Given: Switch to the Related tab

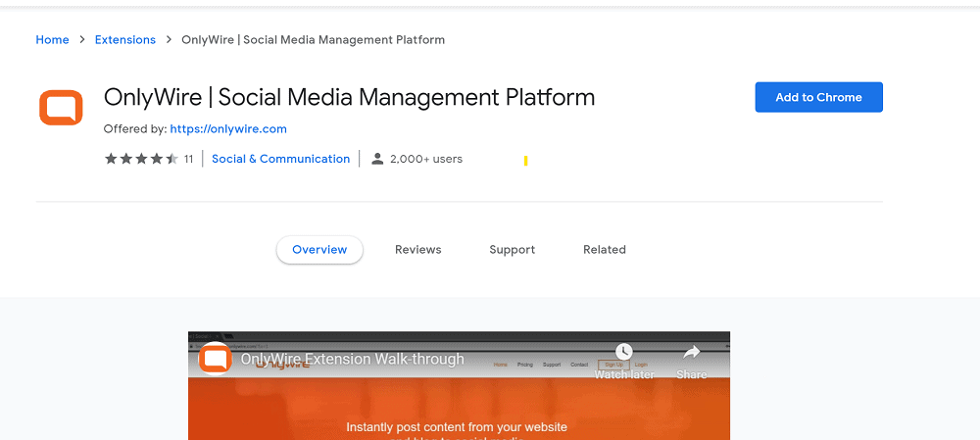Looking at the screenshot, I should (x=605, y=249).
